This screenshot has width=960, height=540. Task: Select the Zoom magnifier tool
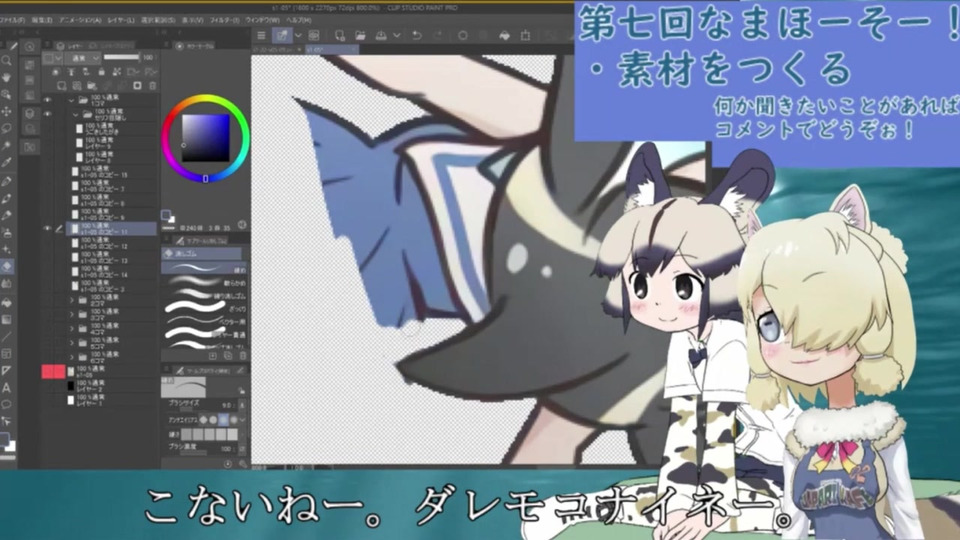pos(7,61)
